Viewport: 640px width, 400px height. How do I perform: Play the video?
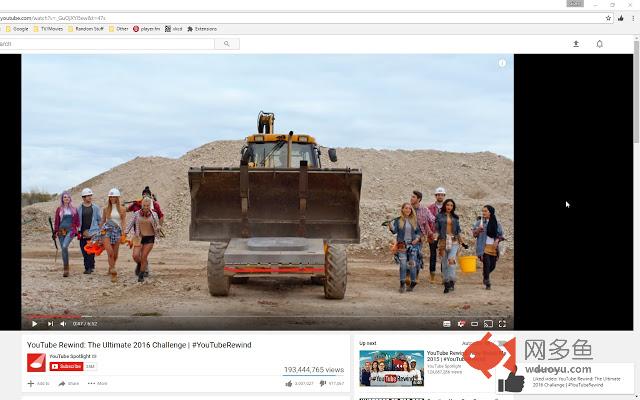[35, 324]
